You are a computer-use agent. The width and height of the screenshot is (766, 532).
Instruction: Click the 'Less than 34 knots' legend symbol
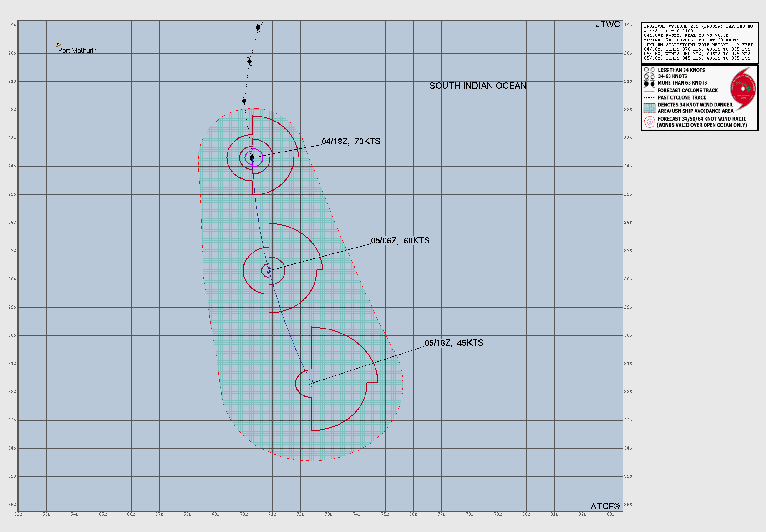(649, 70)
